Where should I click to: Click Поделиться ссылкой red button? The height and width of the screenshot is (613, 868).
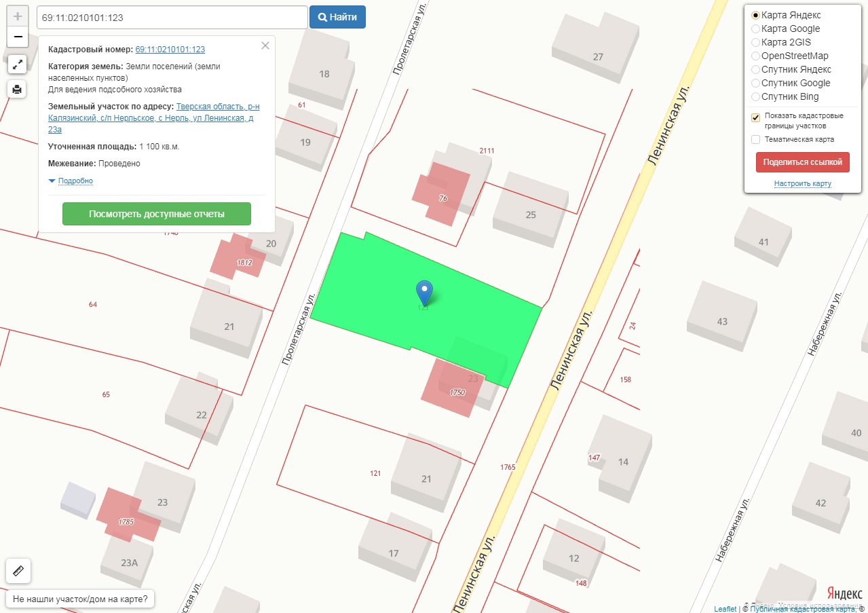(x=803, y=162)
